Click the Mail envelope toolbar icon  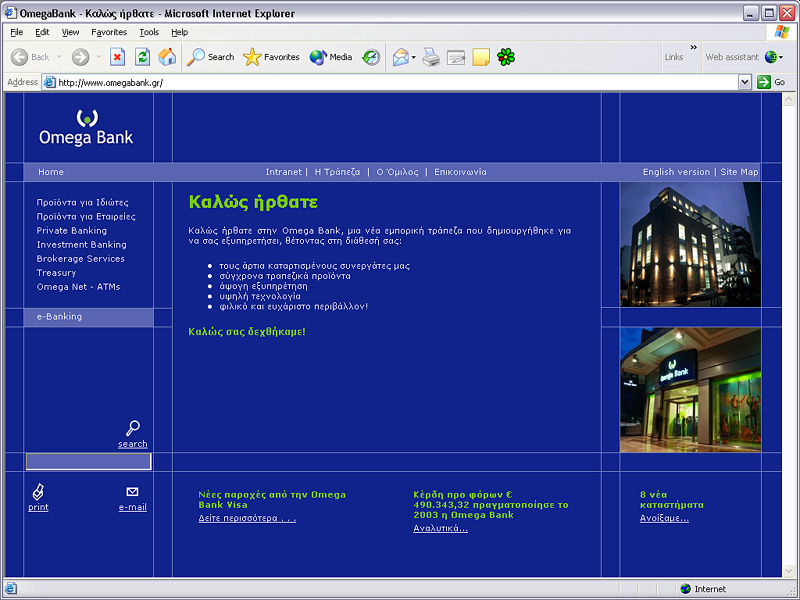[401, 57]
